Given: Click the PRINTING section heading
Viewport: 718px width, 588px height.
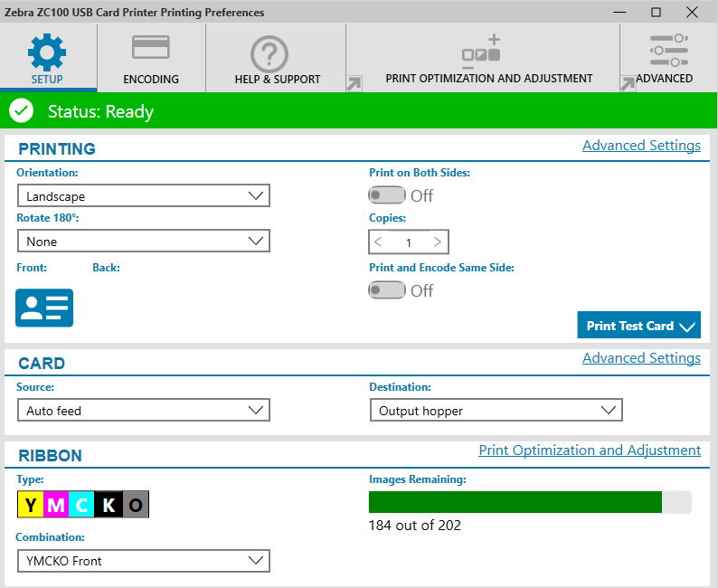Looking at the screenshot, I should coord(57,149).
